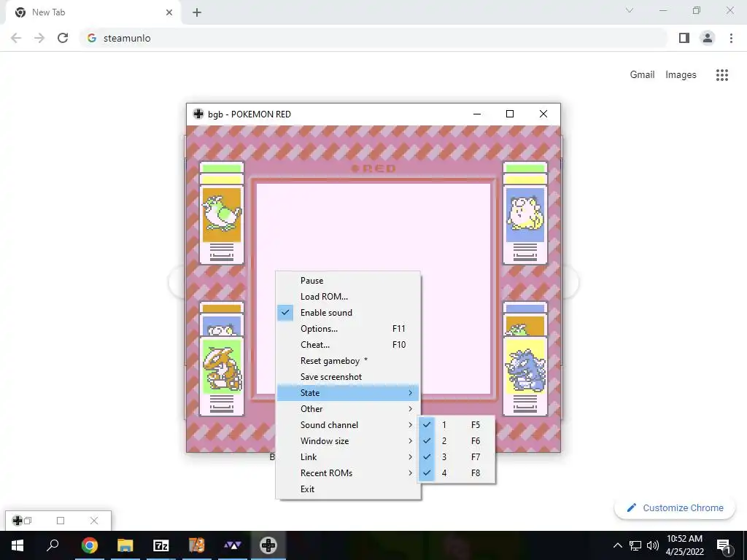The image size is (747, 560).
Task: Select Pause in context menu
Action: point(348,281)
